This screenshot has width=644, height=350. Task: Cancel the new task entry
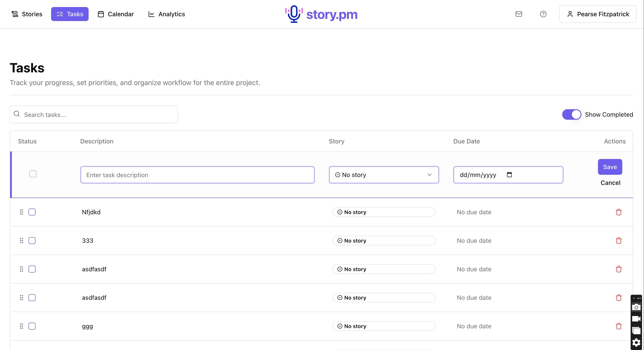(610, 183)
